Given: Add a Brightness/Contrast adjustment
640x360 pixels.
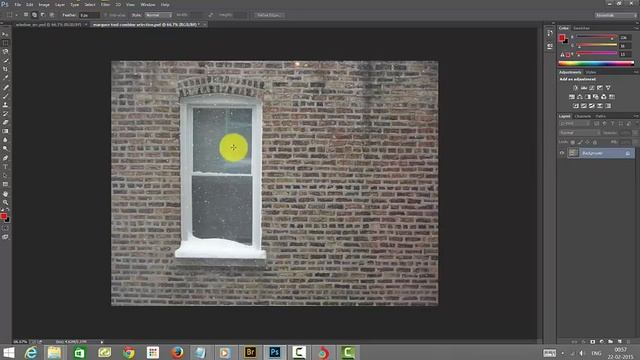Looking at the screenshot, I should tap(576, 88).
